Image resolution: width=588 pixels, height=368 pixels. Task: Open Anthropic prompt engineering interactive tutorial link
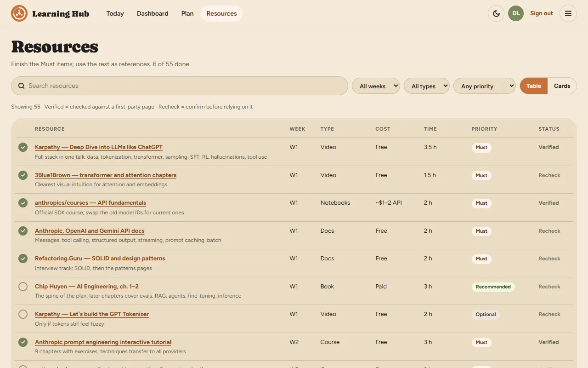click(103, 342)
